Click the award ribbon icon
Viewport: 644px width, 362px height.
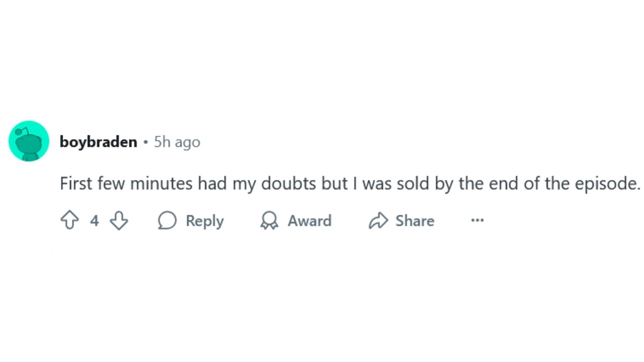(x=269, y=220)
